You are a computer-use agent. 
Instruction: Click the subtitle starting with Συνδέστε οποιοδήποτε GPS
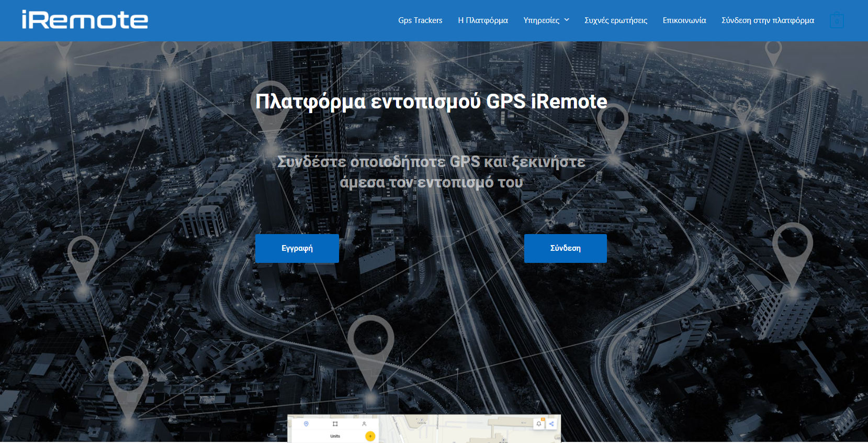tap(432, 172)
